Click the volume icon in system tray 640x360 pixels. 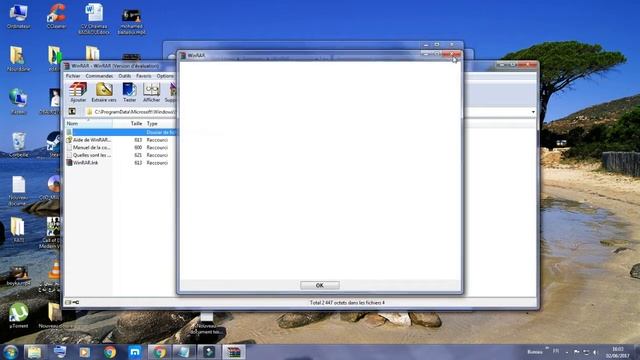pos(596,352)
